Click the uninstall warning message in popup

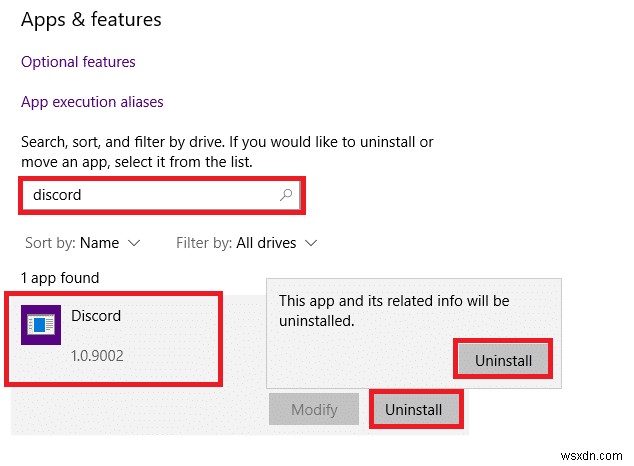393,311
